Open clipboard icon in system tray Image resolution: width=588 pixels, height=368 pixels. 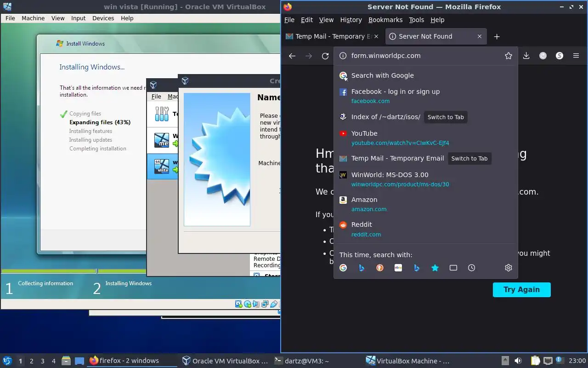click(535, 361)
